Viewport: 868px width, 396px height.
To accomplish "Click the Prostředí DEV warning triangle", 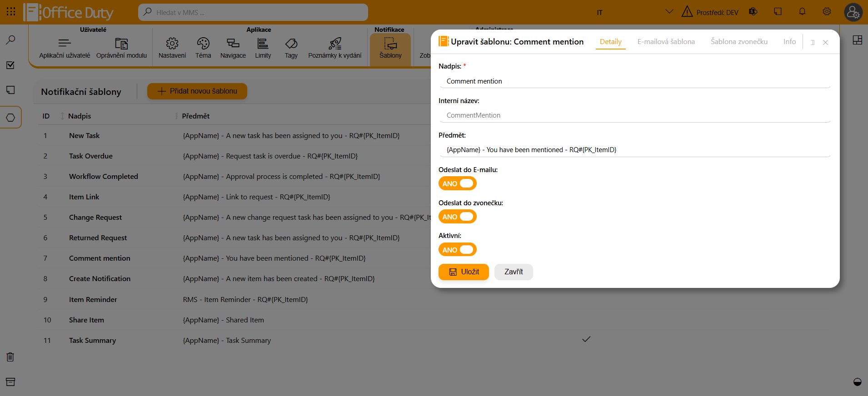I will click(687, 12).
